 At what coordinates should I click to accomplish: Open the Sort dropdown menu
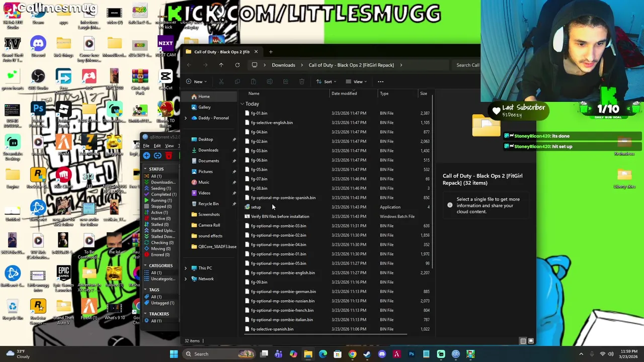326,81
